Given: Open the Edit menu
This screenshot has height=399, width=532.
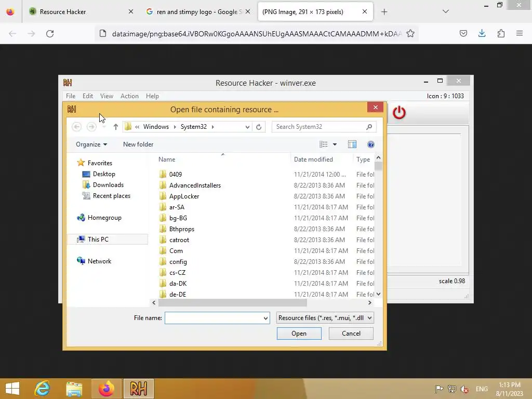Looking at the screenshot, I should tap(87, 96).
